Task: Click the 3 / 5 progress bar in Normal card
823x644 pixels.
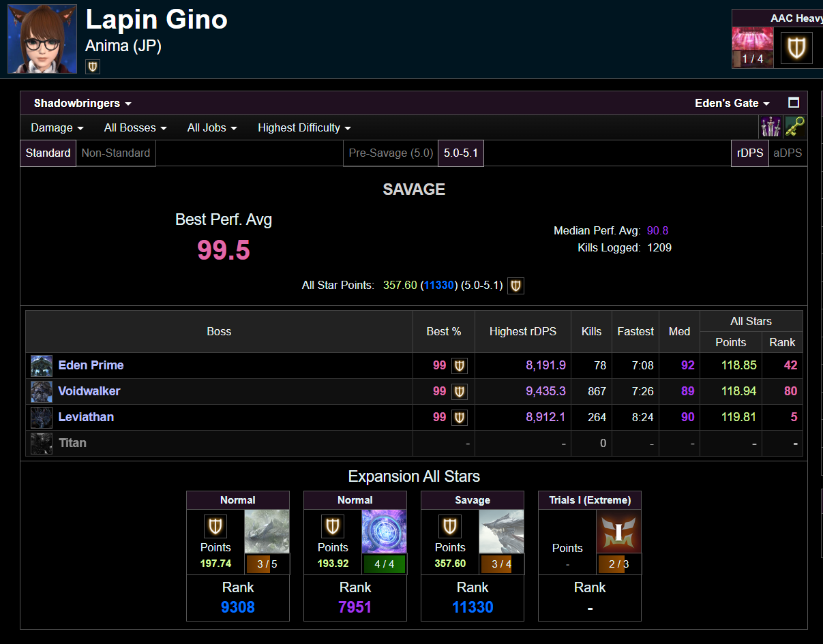Action: click(x=267, y=564)
